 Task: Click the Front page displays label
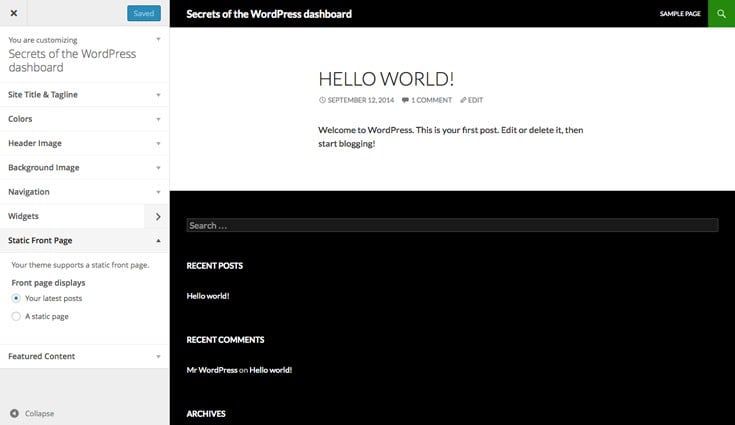pos(48,283)
